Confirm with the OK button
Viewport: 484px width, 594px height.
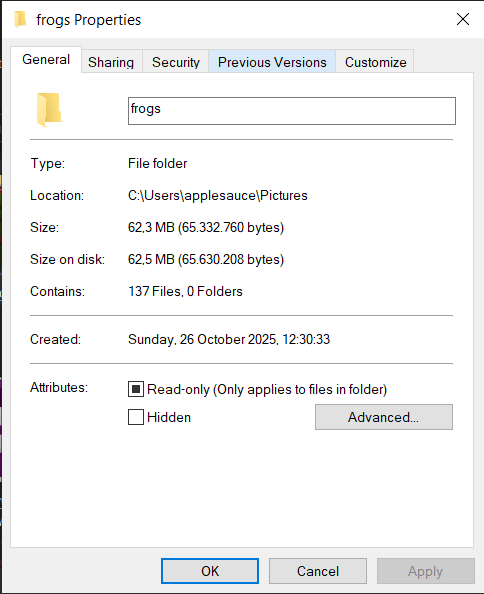[210, 571]
